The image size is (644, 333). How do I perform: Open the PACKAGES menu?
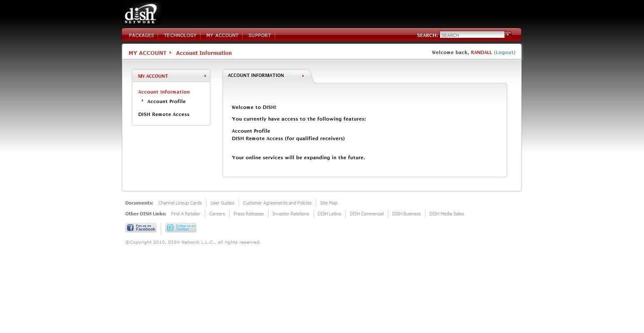tap(142, 35)
